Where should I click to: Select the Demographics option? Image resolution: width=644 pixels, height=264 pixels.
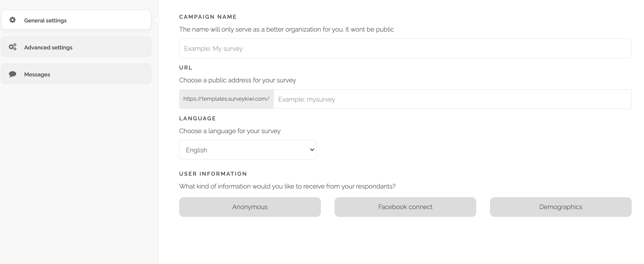coord(561,207)
